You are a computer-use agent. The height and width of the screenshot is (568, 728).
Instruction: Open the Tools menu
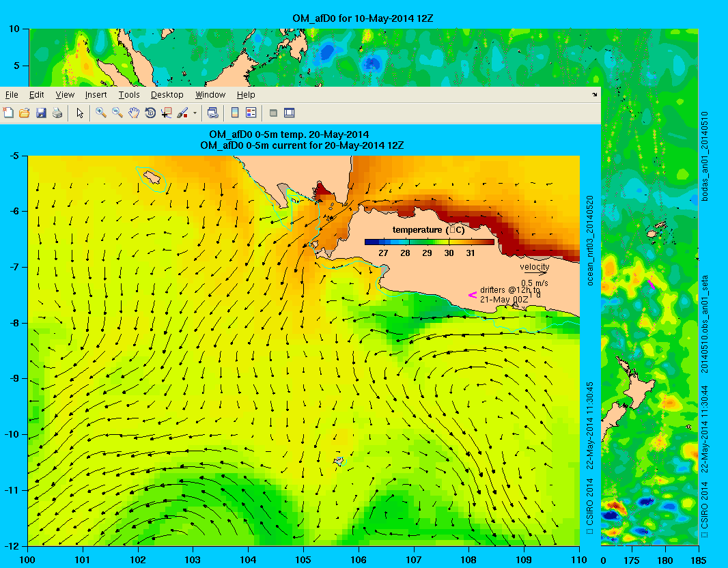tap(129, 95)
